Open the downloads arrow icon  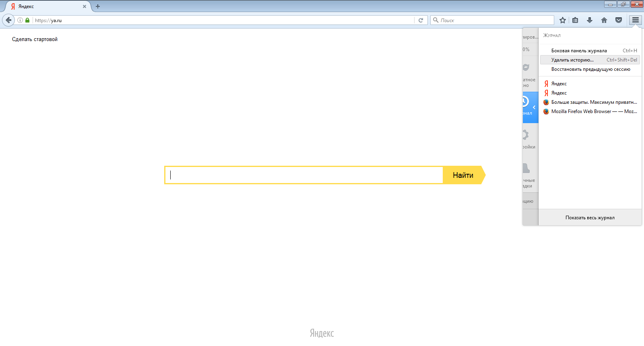click(590, 20)
